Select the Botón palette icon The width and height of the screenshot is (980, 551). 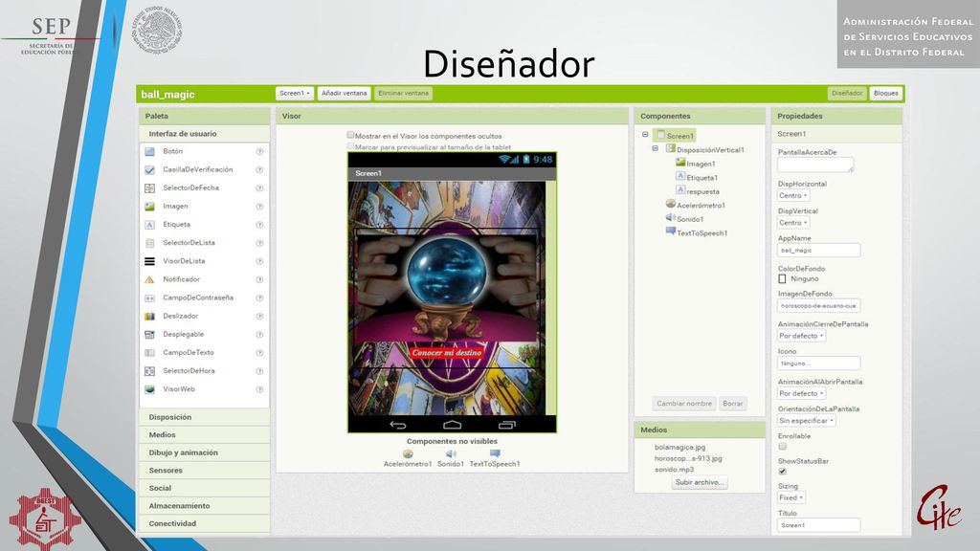pos(149,152)
